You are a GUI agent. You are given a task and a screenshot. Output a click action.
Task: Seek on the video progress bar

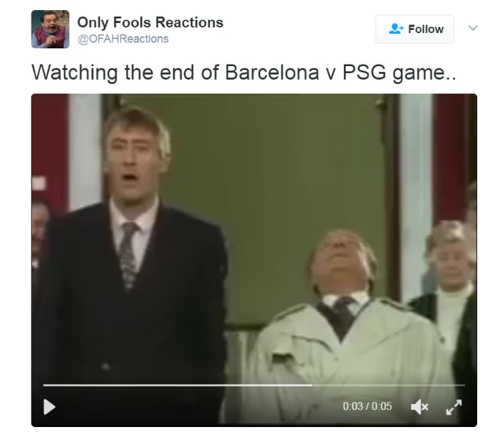(254, 385)
